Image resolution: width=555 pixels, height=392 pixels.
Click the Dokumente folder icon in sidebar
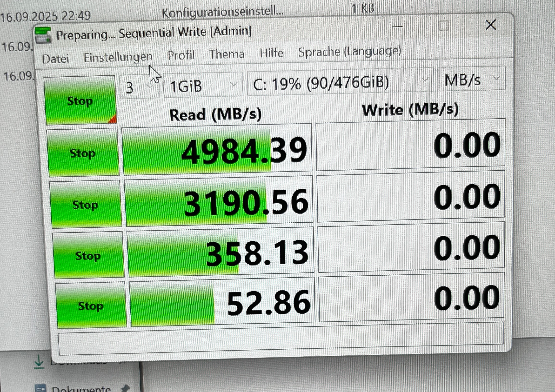click(x=41, y=388)
